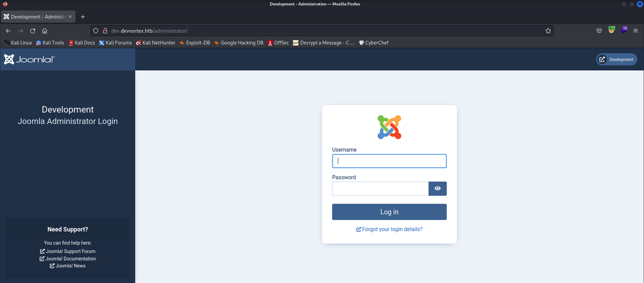This screenshot has width=644, height=283.
Task: Open Exploit-DB bookmark
Action: coord(194,42)
